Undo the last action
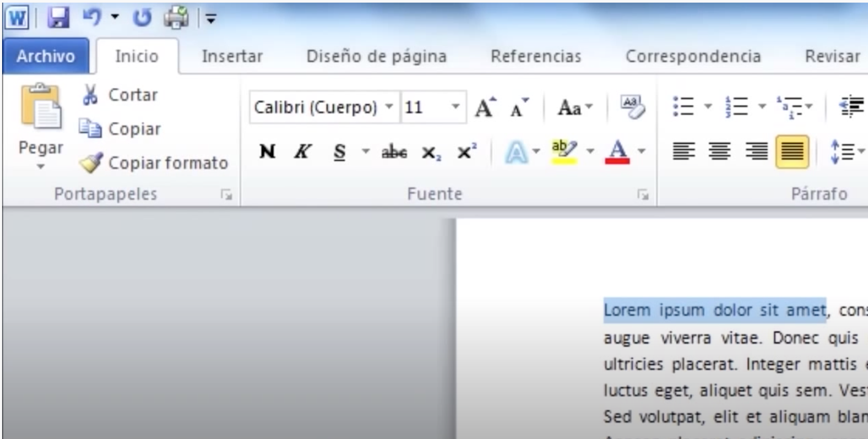Viewport: 868px width, 439px height. [93, 18]
